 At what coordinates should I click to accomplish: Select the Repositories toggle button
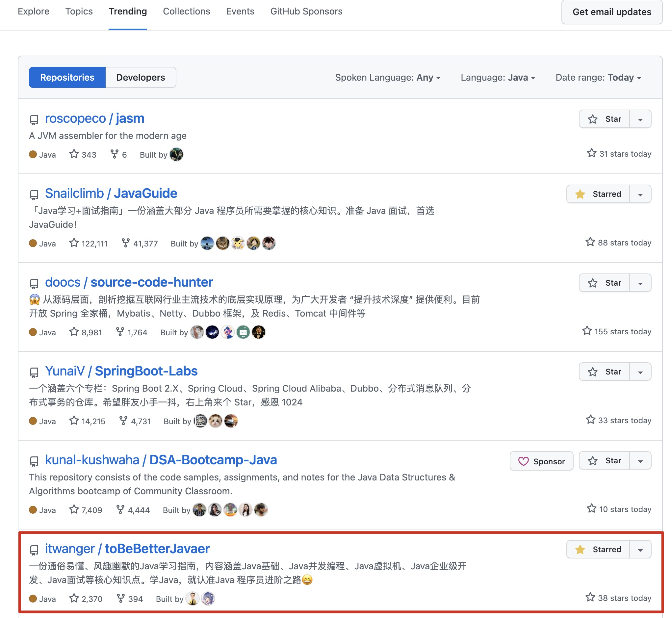click(x=67, y=77)
